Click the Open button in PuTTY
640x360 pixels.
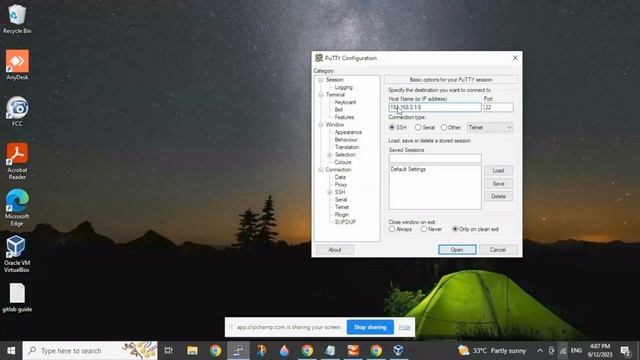click(457, 249)
